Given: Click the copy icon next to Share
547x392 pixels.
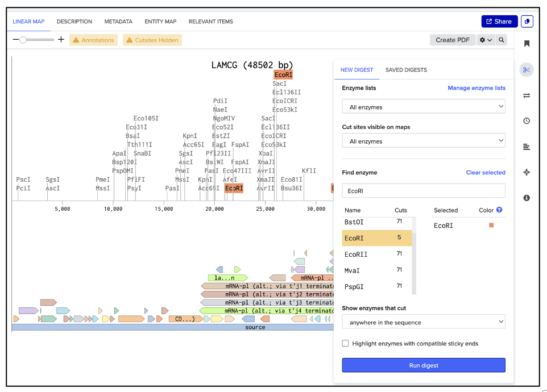Looking at the screenshot, I should point(527,22).
